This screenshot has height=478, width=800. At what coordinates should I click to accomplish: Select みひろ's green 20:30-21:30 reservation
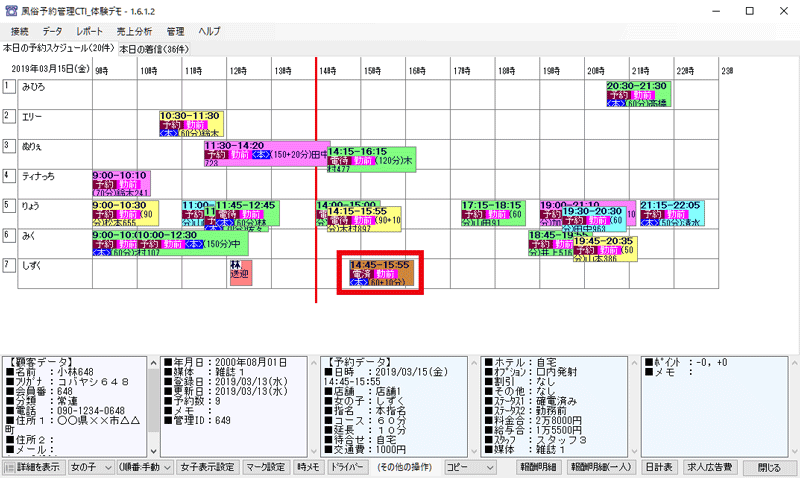click(638, 93)
